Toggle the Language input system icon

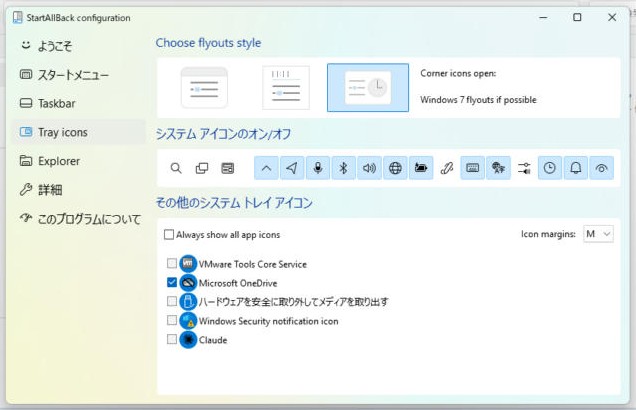498,168
